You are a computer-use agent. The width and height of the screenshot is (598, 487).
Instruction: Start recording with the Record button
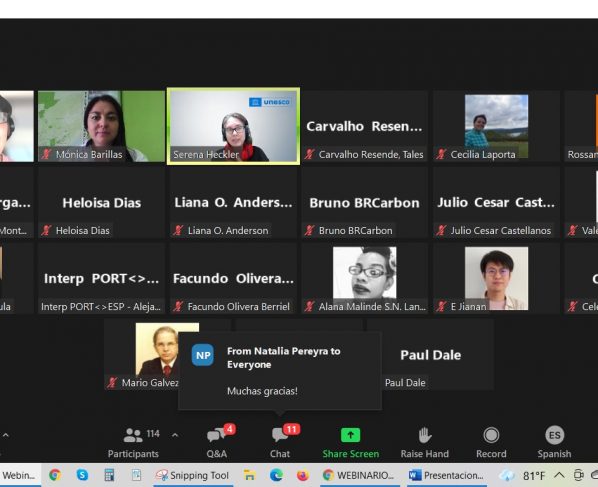491,442
